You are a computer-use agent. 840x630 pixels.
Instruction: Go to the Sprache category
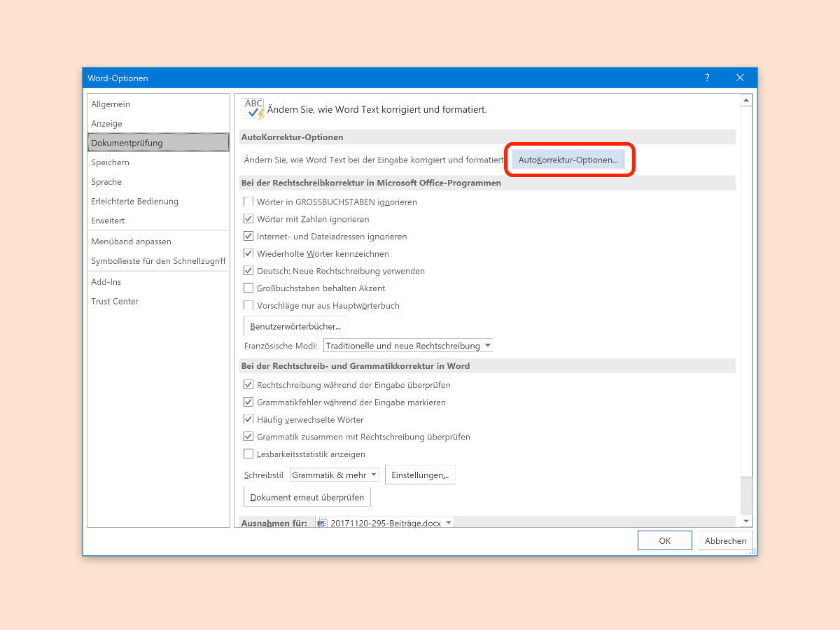158,182
